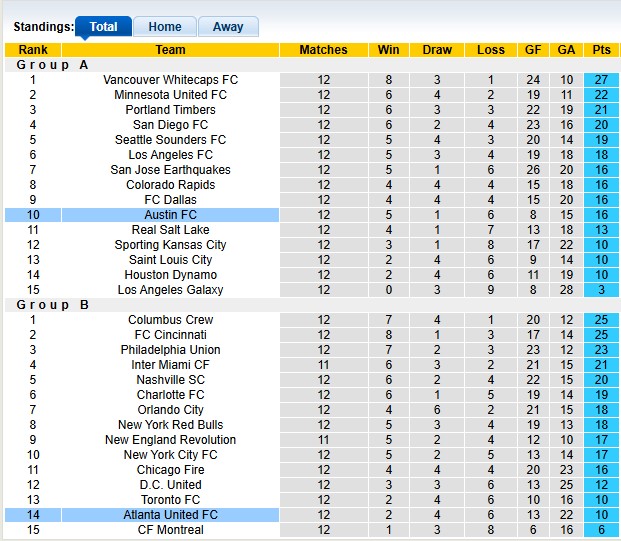
Task: Click the Columbus Crew team link
Action: coord(171,320)
